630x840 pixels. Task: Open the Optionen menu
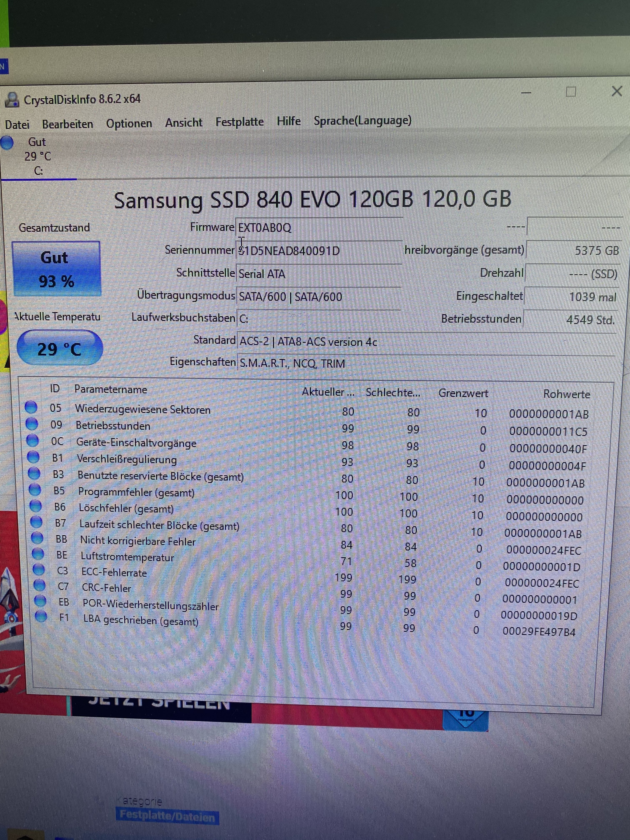point(129,123)
